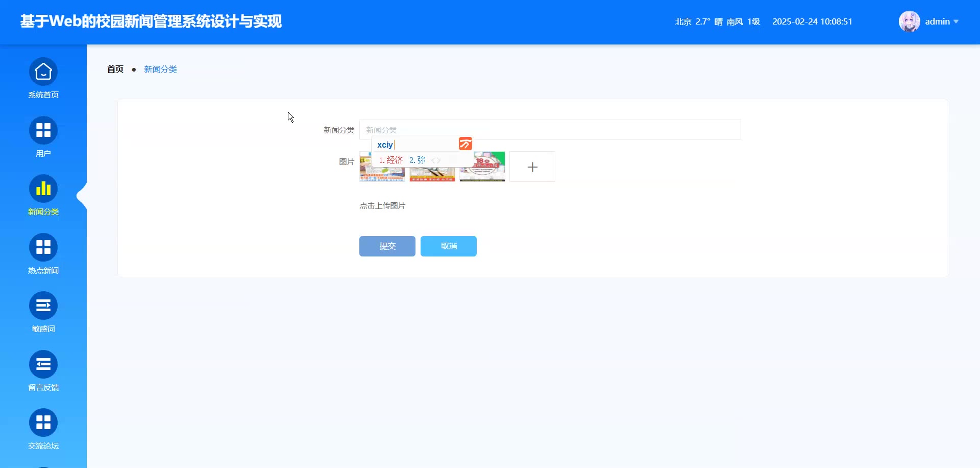
Task: Click the 取消 cancel button
Action: tap(449, 246)
